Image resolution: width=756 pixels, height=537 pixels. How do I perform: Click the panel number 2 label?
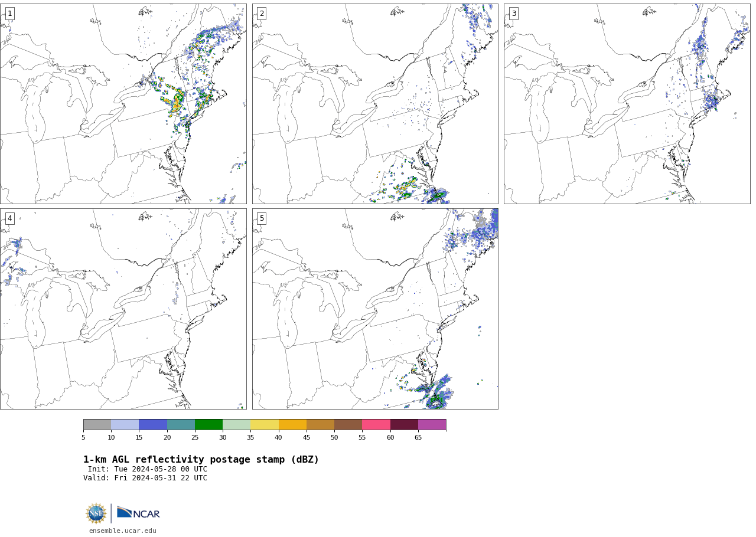[262, 14]
